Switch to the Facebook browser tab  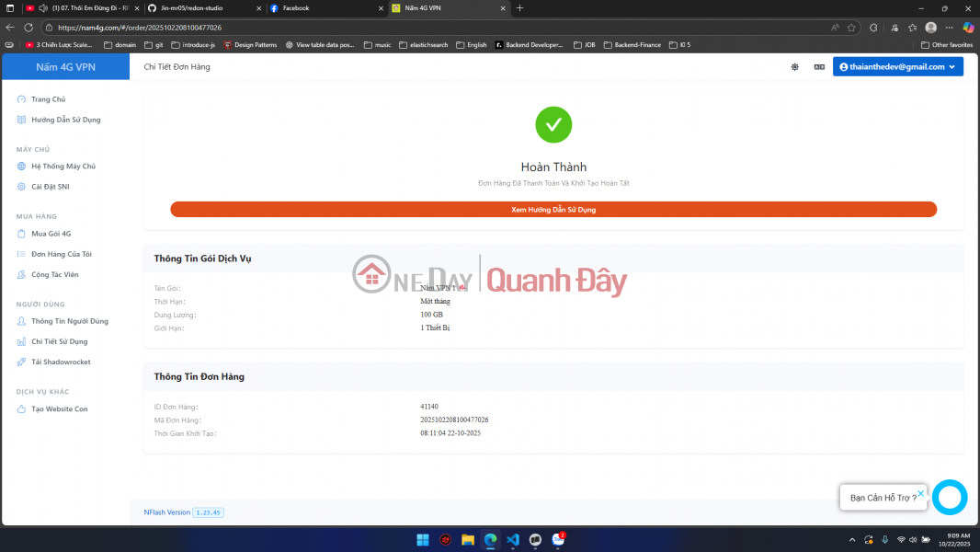301,8
